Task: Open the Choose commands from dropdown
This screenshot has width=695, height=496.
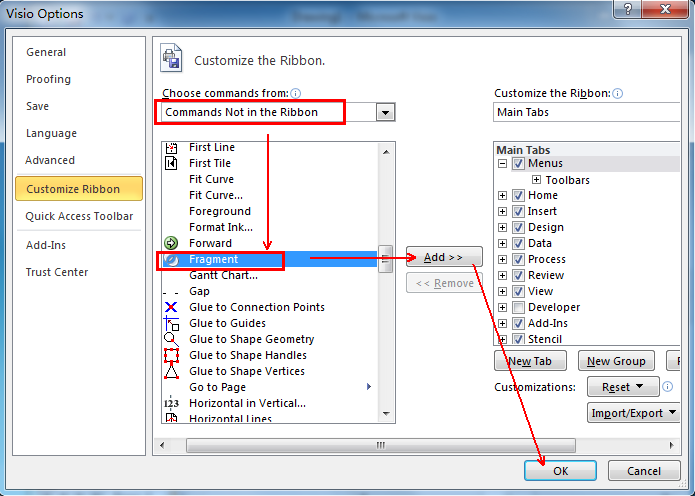Action: [385, 112]
